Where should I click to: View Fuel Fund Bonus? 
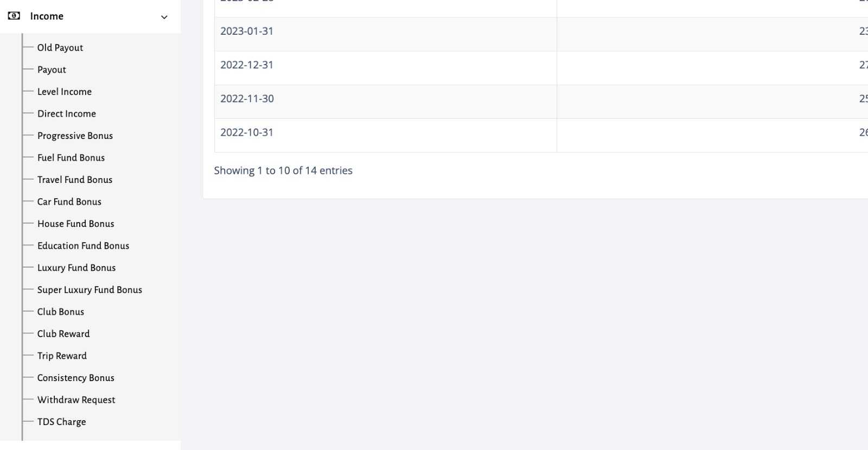pyautogui.click(x=71, y=158)
